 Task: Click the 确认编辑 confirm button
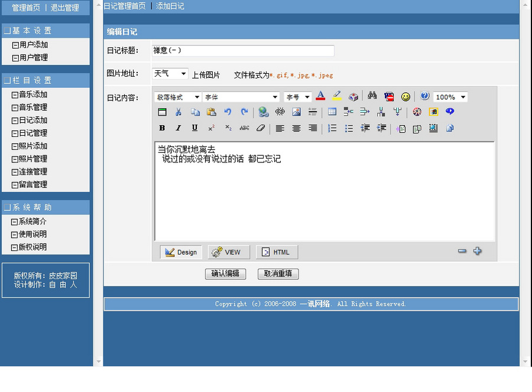[x=225, y=274]
